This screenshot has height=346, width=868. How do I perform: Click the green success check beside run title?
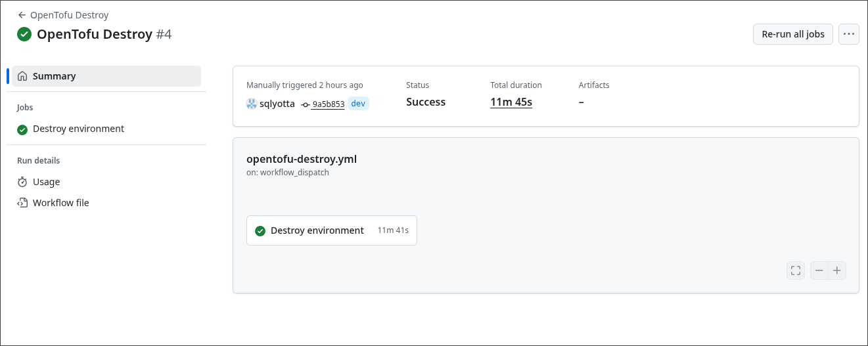pyautogui.click(x=24, y=34)
